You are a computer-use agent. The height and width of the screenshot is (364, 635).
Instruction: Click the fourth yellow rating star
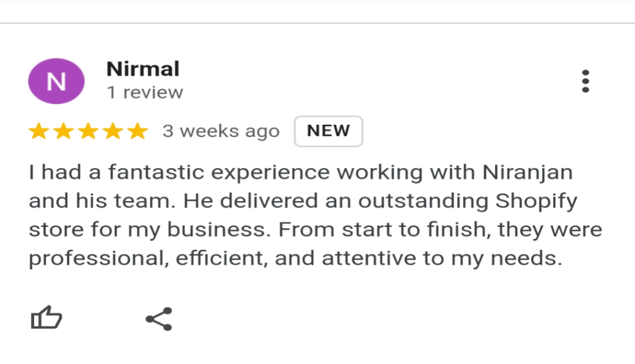click(113, 131)
